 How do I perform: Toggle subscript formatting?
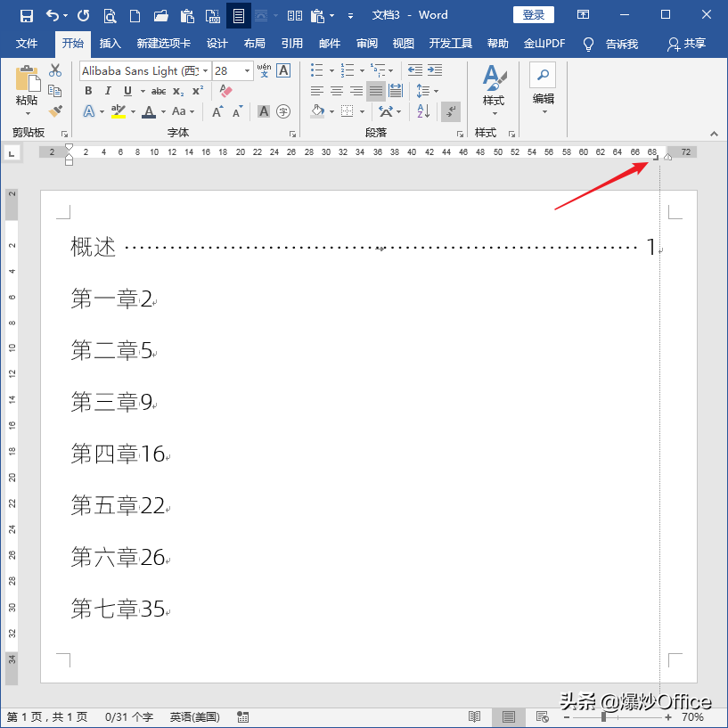point(178,92)
